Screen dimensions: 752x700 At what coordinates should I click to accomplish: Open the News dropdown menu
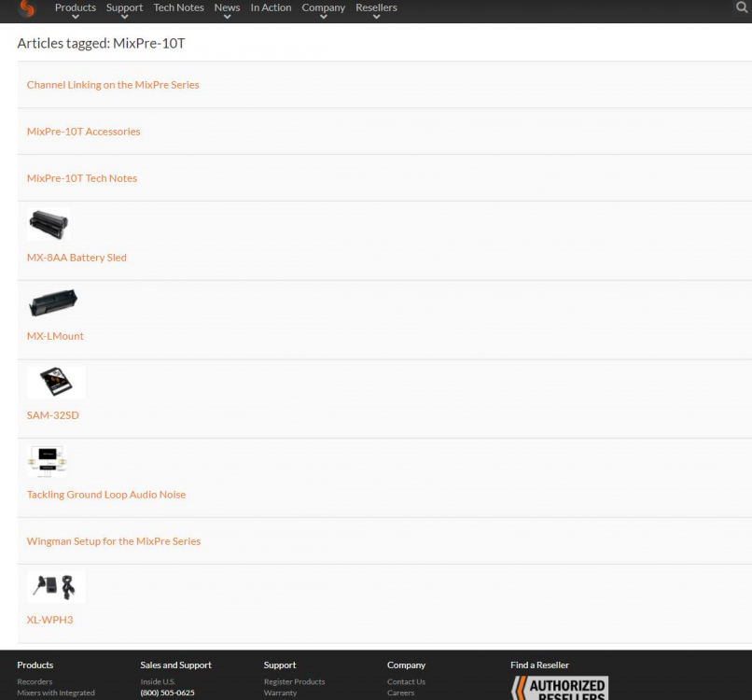tap(227, 7)
